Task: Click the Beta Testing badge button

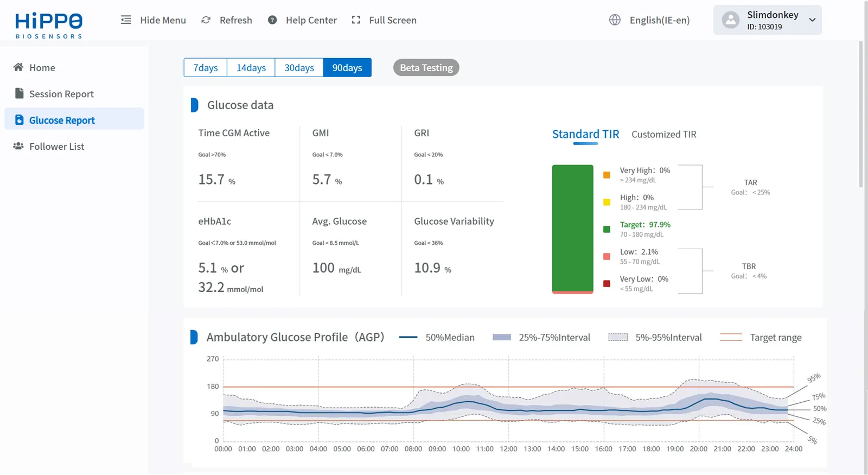Action: pos(426,68)
